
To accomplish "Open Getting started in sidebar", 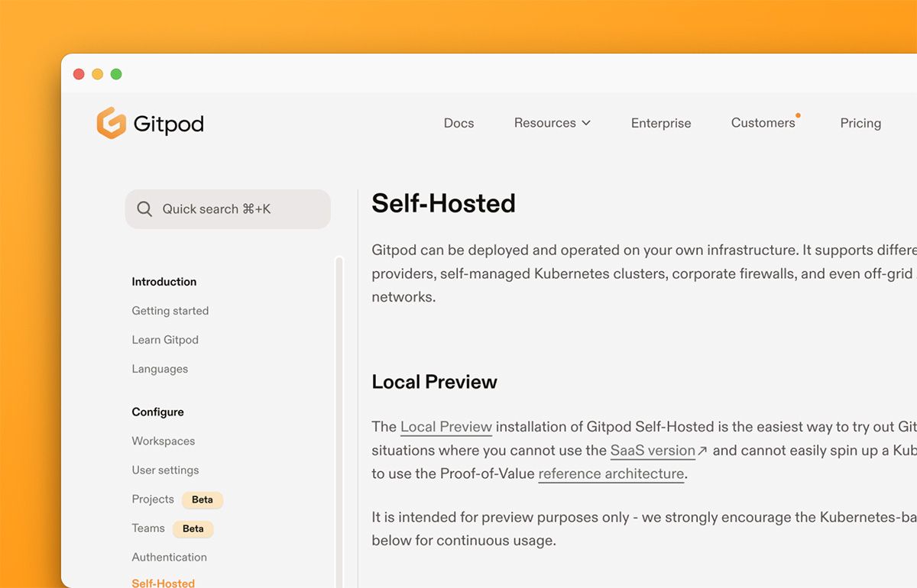I will 170,311.
